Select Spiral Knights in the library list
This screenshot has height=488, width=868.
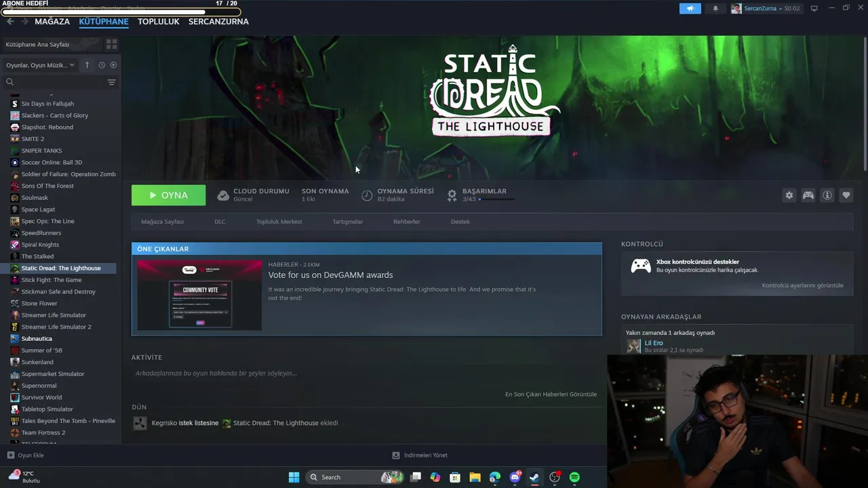click(x=40, y=245)
